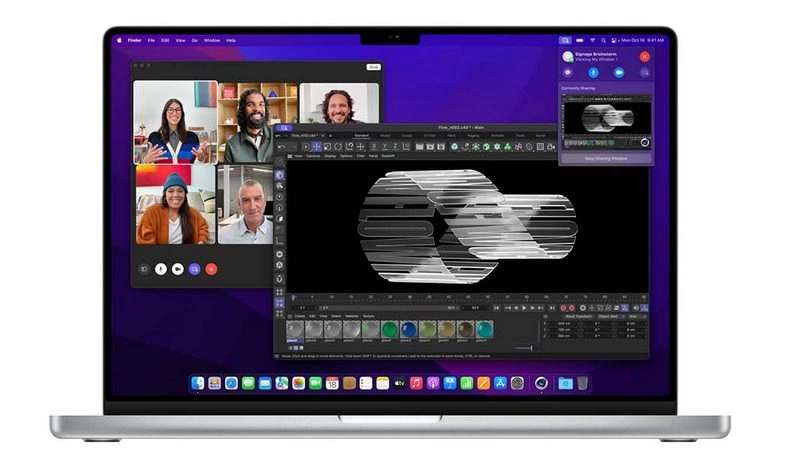Open the Cameras menu in viewport

(x=314, y=156)
